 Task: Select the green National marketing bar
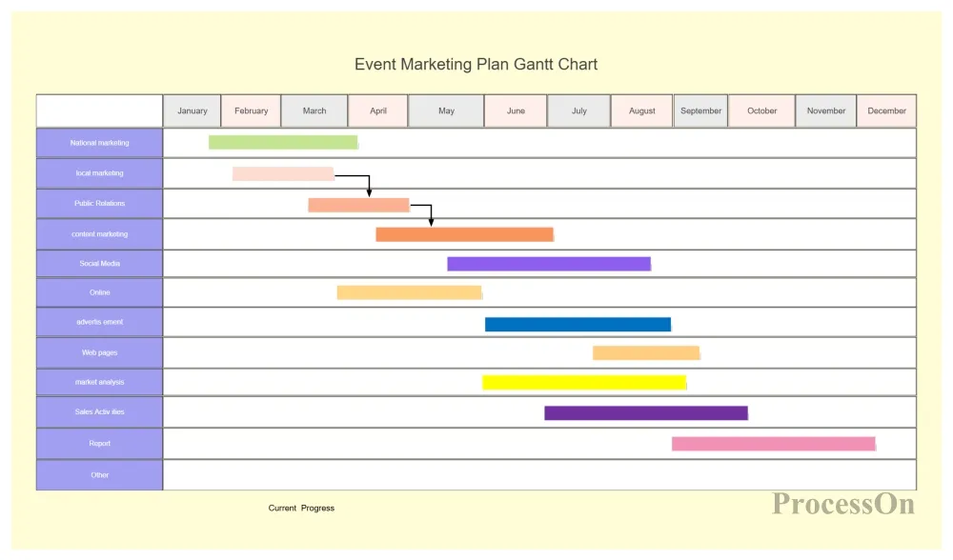click(283, 143)
